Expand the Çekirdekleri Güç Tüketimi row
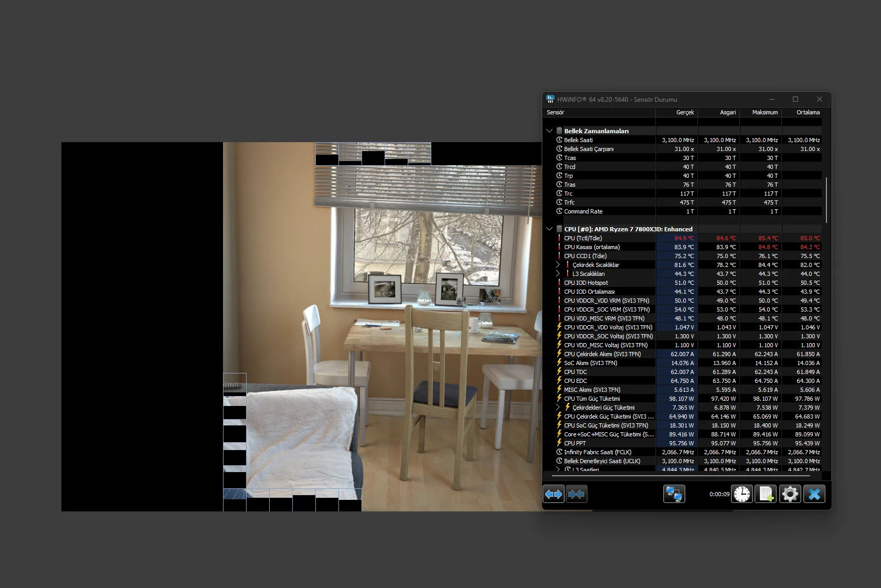The image size is (881, 588). (x=558, y=408)
